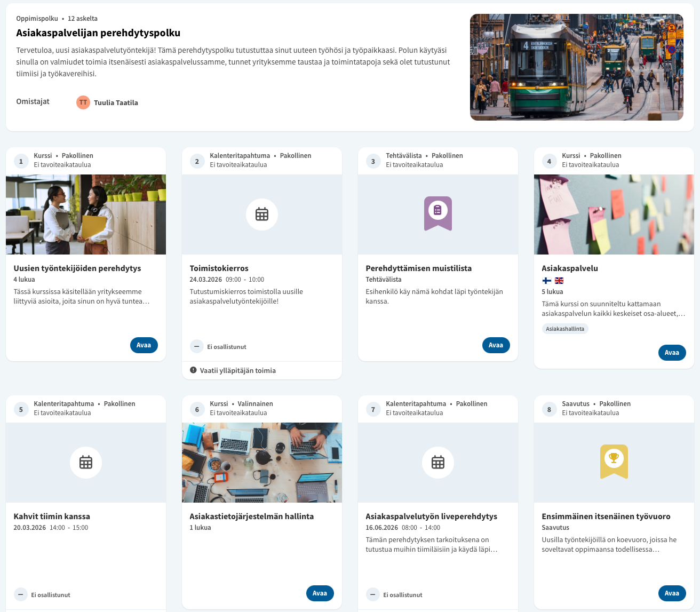Viewport: 700px width, 612px height.
Task: Toggle Ei osallistunut on Asiakaspalvelutyön liveperehdytys
Action: click(373, 594)
